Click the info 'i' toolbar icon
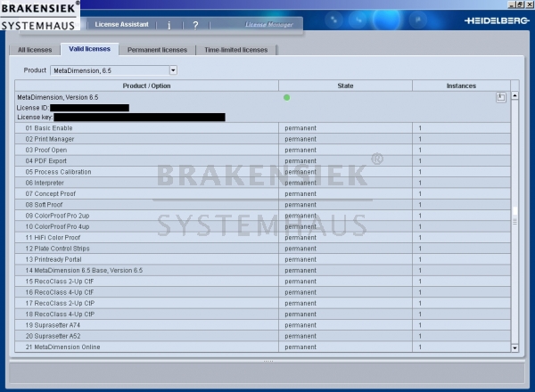This screenshot has height=392, width=535. (169, 25)
